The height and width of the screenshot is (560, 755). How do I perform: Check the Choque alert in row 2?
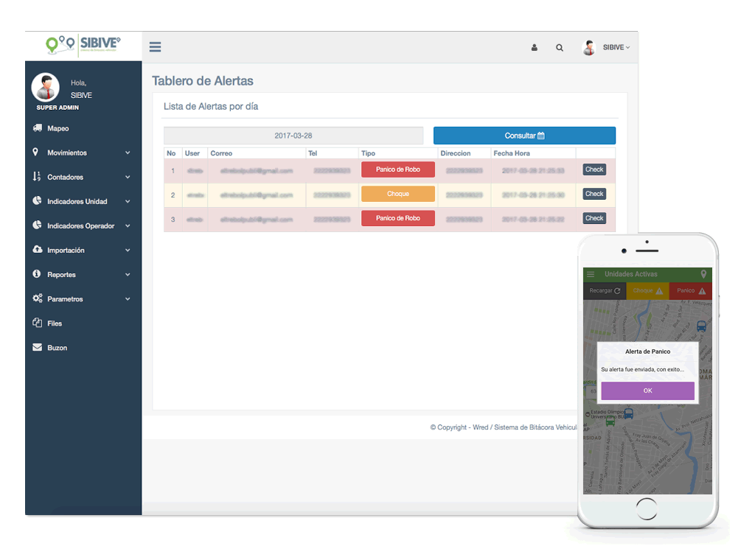pyautogui.click(x=594, y=193)
